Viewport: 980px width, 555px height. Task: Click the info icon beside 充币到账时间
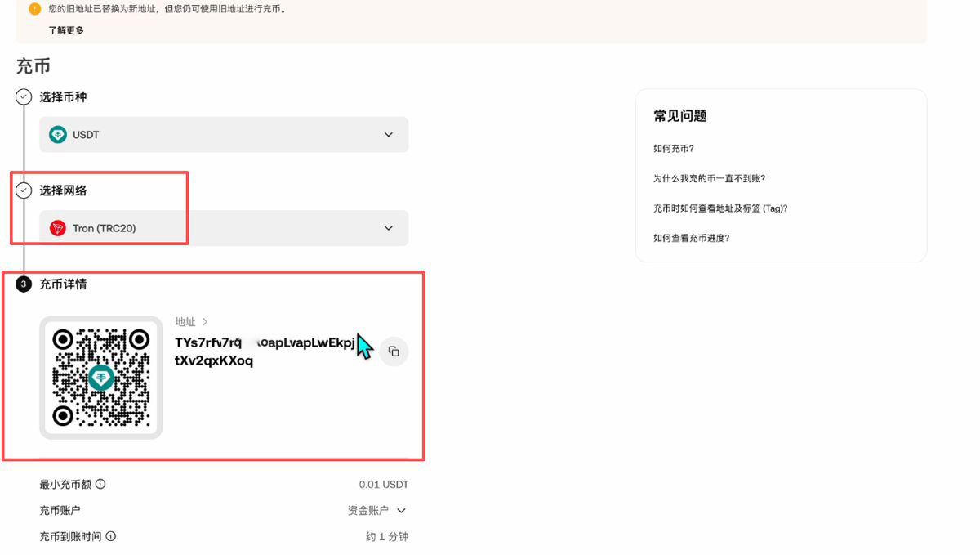click(x=111, y=536)
